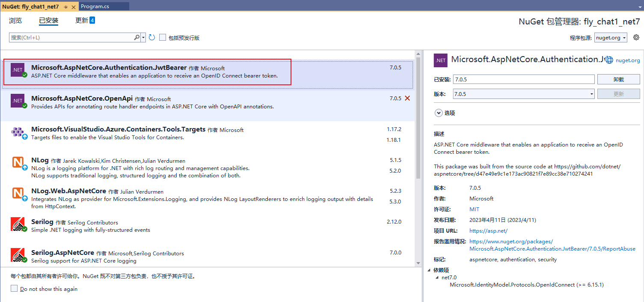Select Microsoft.AspNetCore.Authentication.JwtBearer package name
Image resolution: width=644 pixels, height=302 pixels.
click(109, 68)
